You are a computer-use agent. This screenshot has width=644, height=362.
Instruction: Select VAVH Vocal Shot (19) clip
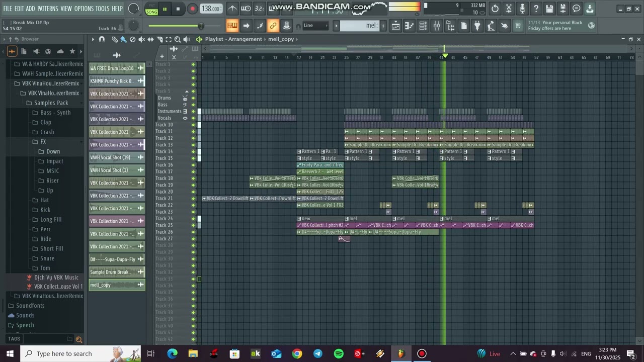click(x=117, y=157)
